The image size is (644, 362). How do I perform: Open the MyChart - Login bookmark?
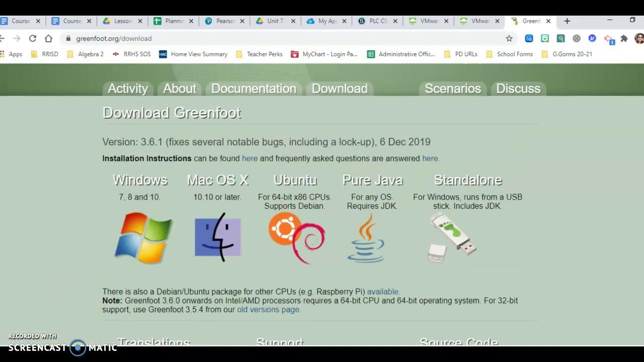[x=324, y=54]
